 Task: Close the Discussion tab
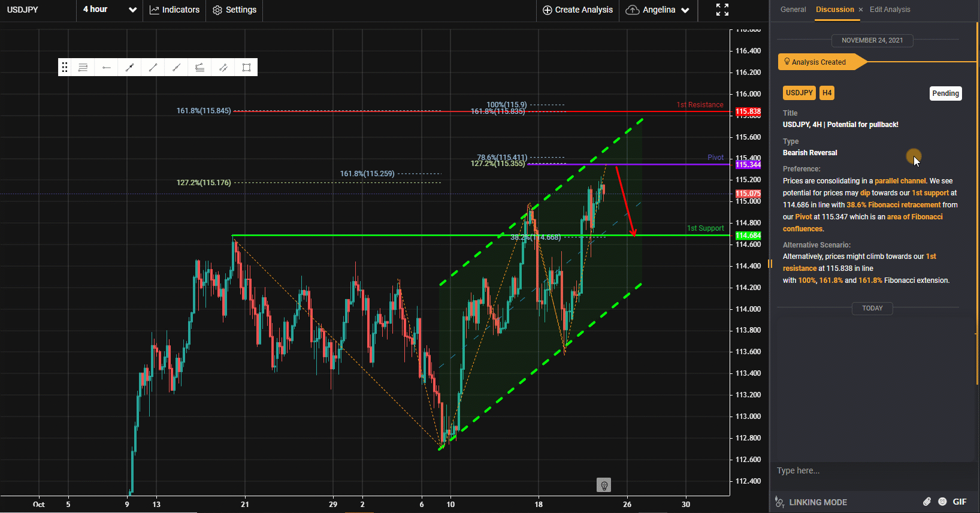point(861,10)
